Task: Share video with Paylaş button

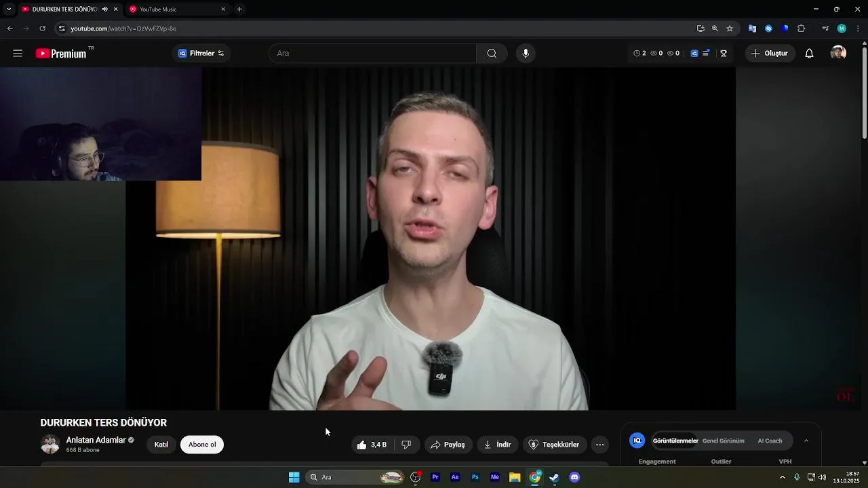Action: (x=448, y=445)
